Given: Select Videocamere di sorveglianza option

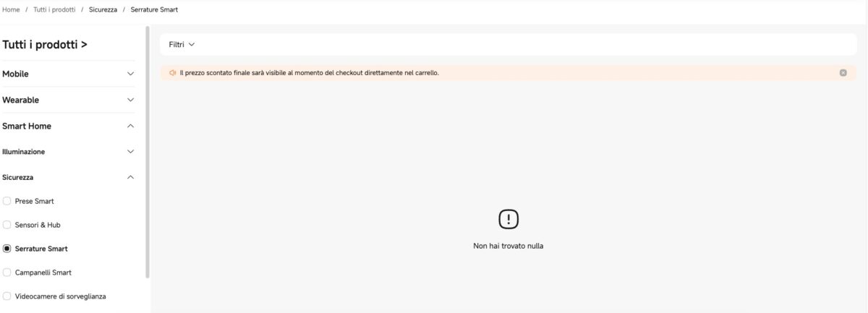Looking at the screenshot, I should click(x=7, y=296).
